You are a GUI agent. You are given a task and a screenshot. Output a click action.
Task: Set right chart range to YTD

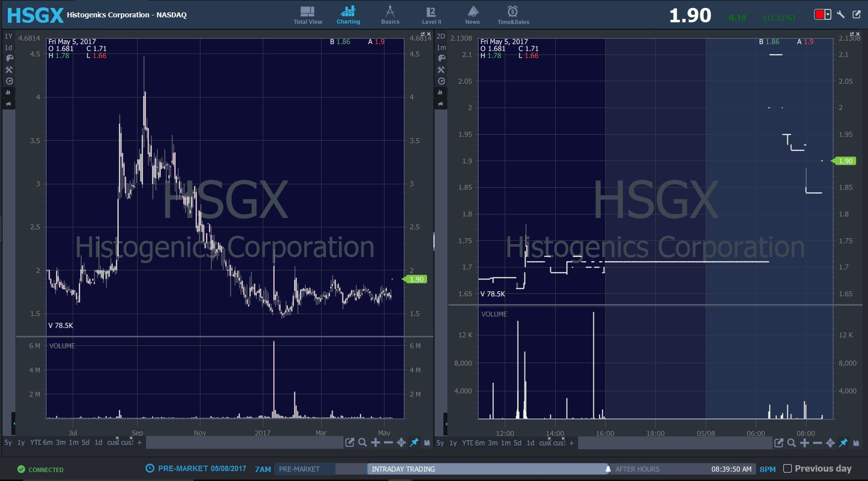click(x=467, y=442)
